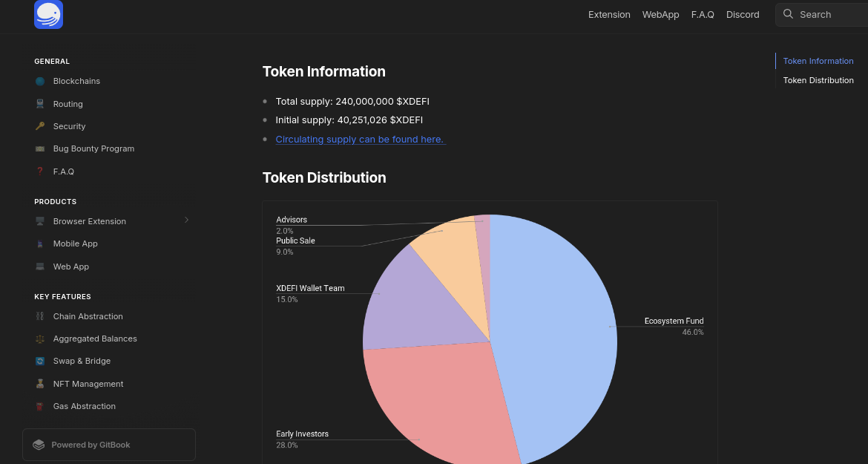The height and width of the screenshot is (464, 868).
Task: Click the NFT Management icon
Action: coord(40,384)
